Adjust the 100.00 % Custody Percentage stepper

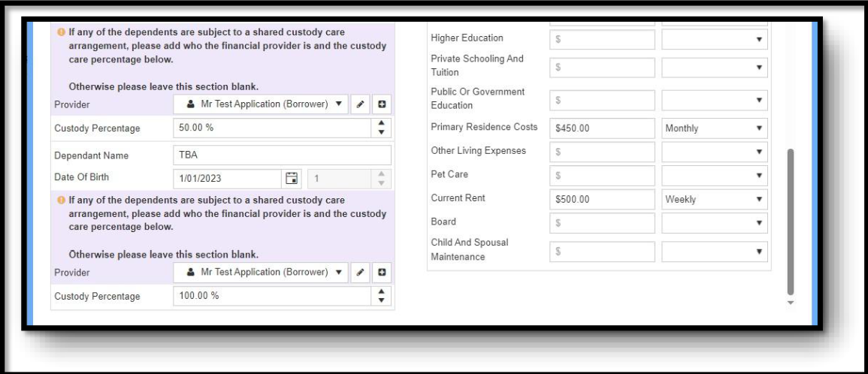(x=381, y=296)
